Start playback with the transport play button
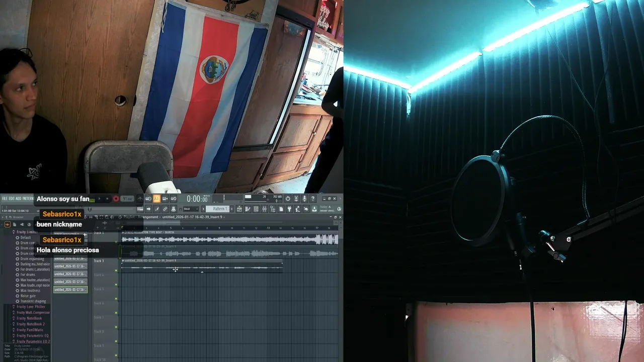The height and width of the screenshot is (362, 644). 100,199
